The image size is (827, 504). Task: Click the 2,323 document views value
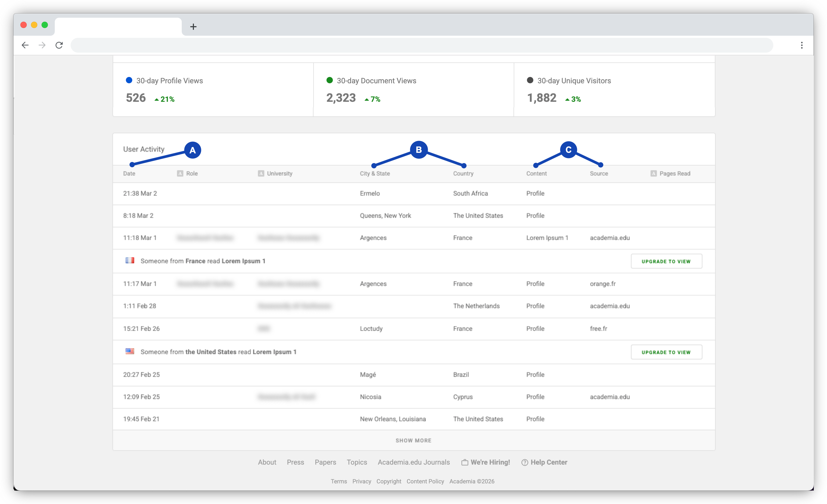[341, 98]
